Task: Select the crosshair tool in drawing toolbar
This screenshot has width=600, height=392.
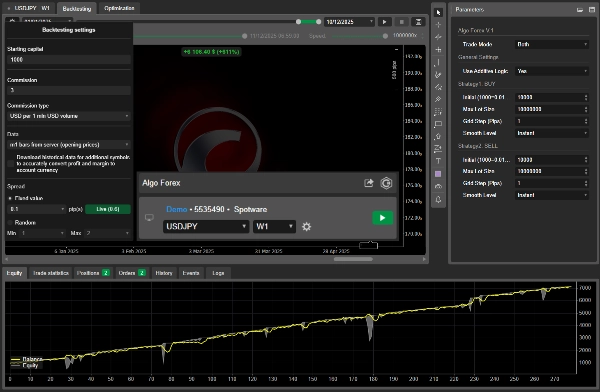Action: 439,25
